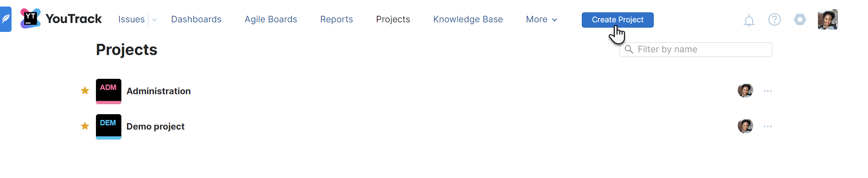
Task: Open the ADM project icon
Action: (x=108, y=91)
